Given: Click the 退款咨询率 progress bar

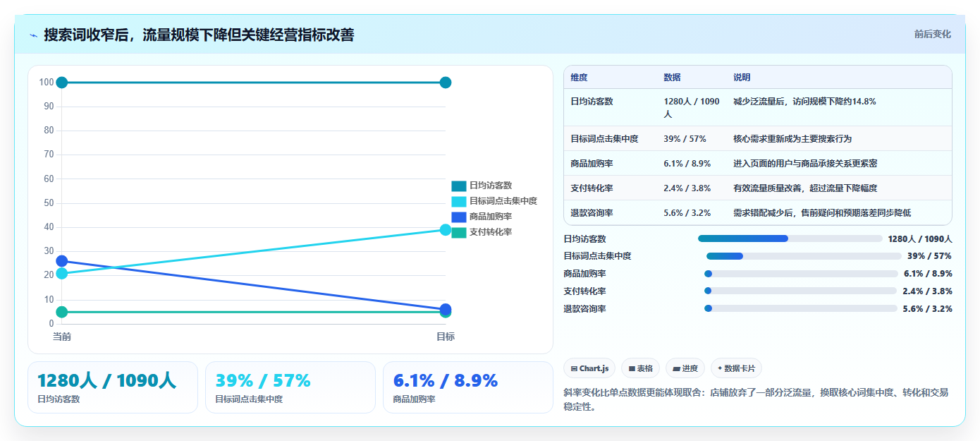Looking at the screenshot, I should click(801, 308).
